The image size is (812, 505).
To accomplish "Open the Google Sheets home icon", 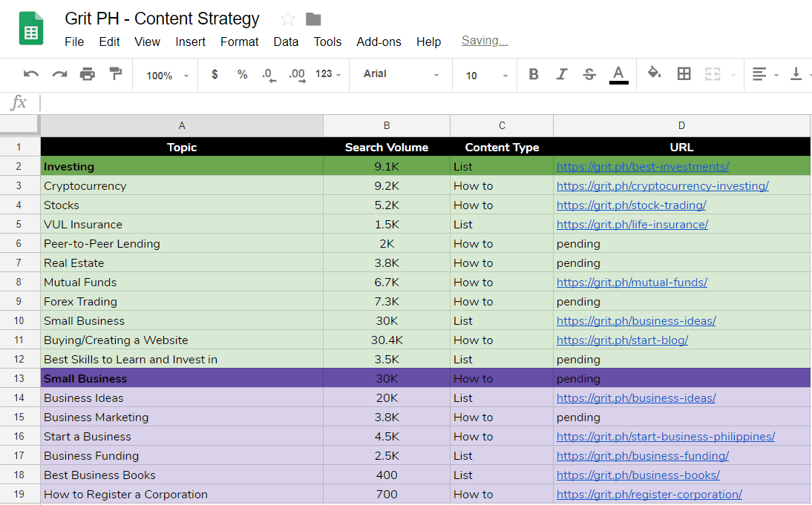I will pos(31,28).
